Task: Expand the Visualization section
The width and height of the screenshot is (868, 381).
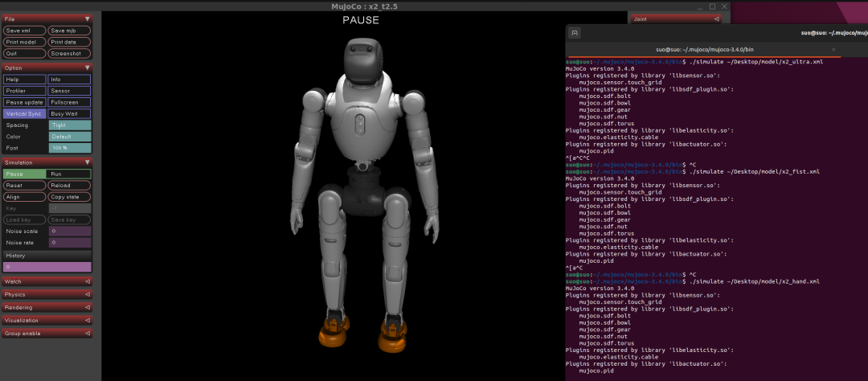Action: tap(47, 320)
